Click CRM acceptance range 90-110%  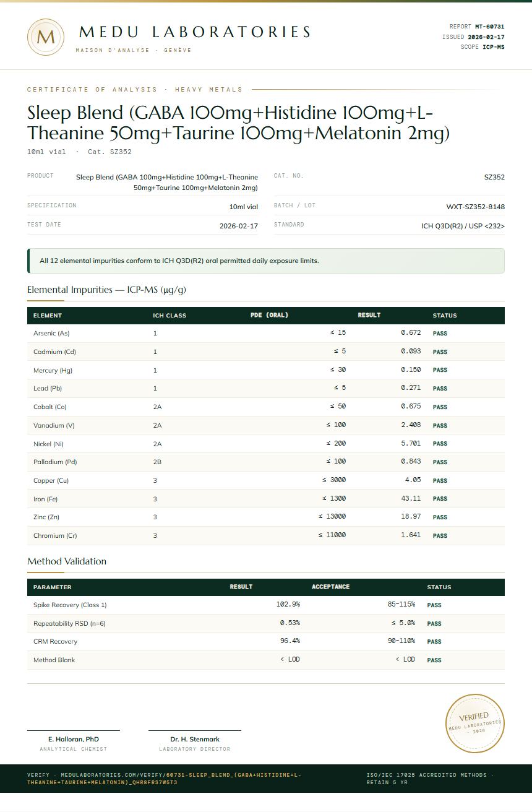[x=401, y=641]
